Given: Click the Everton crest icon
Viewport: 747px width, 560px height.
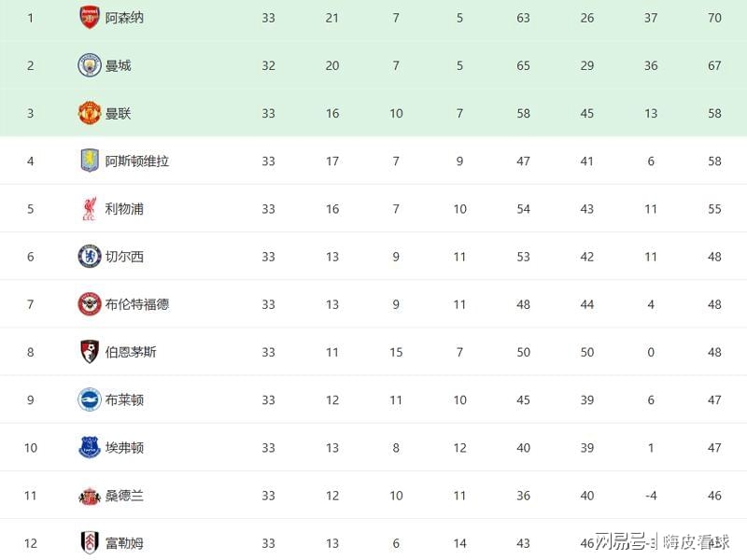Looking at the screenshot, I should [x=89, y=448].
